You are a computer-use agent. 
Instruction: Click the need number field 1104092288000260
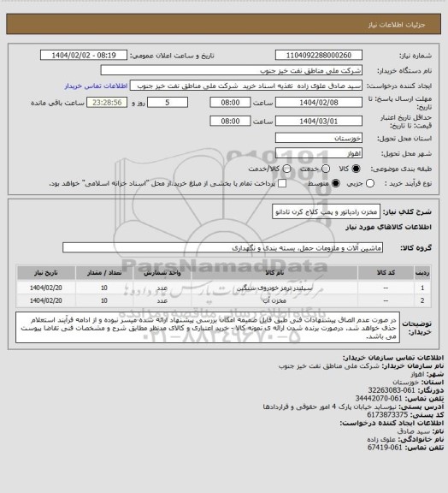pyautogui.click(x=319, y=56)
